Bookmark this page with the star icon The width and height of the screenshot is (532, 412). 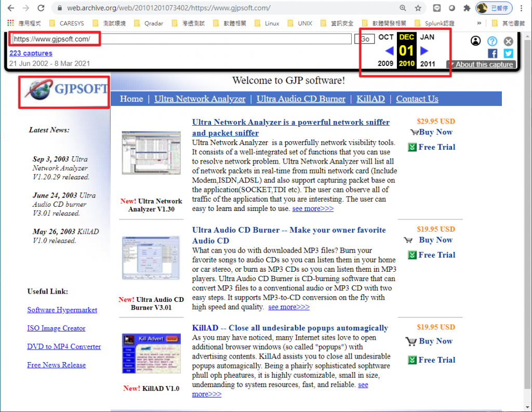point(418,8)
